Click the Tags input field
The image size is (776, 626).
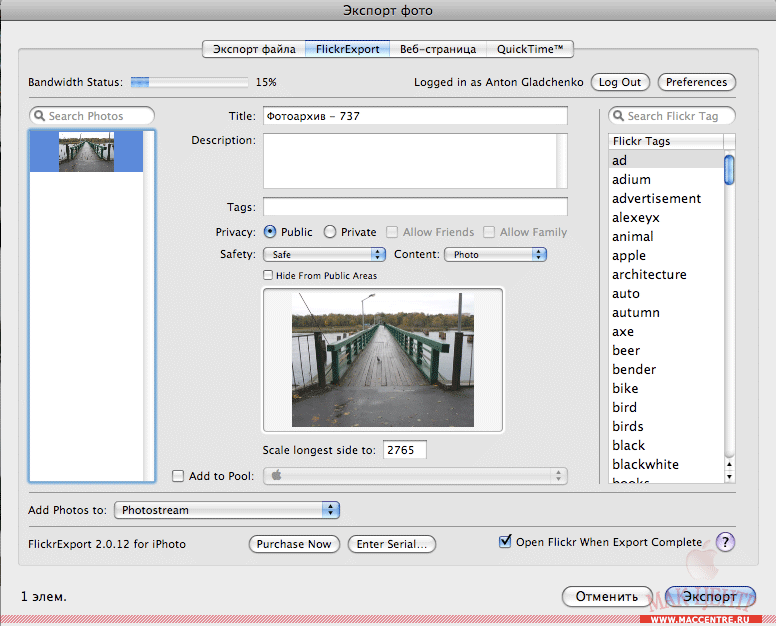point(415,206)
